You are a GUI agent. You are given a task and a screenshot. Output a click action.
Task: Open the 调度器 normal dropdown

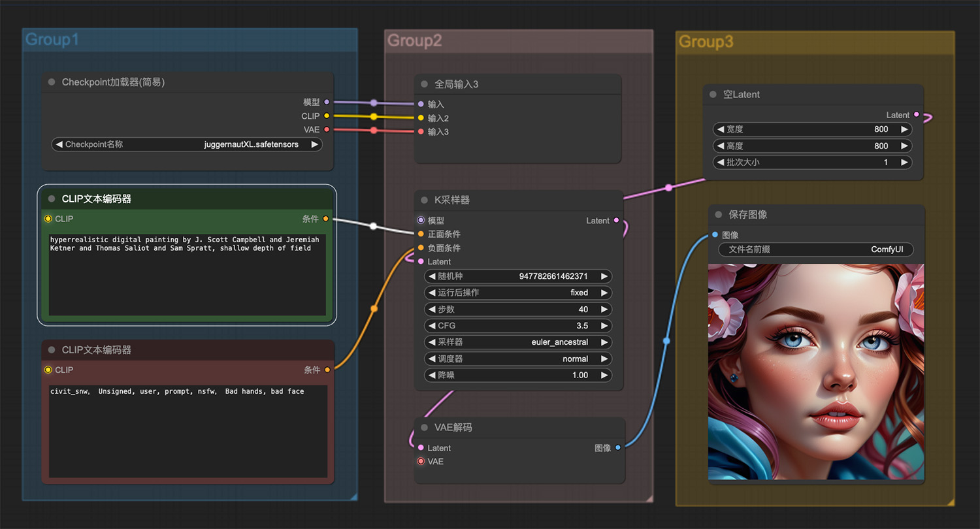tap(519, 359)
